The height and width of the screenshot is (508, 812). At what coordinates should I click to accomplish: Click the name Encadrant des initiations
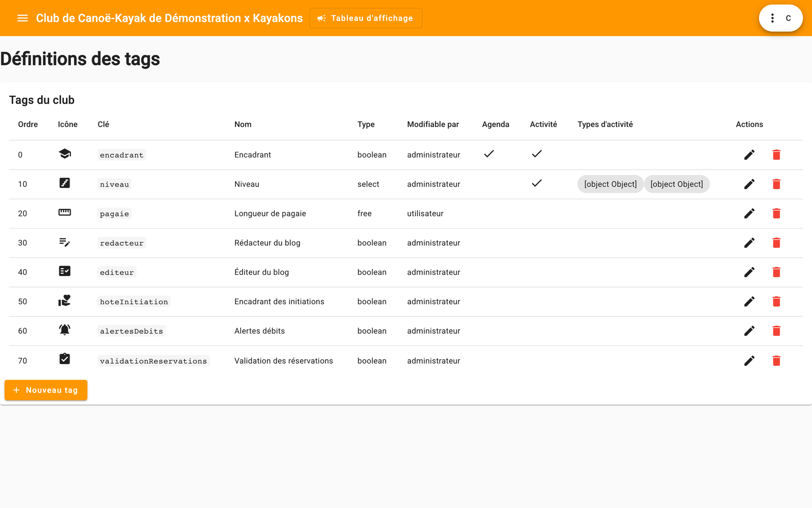point(279,302)
